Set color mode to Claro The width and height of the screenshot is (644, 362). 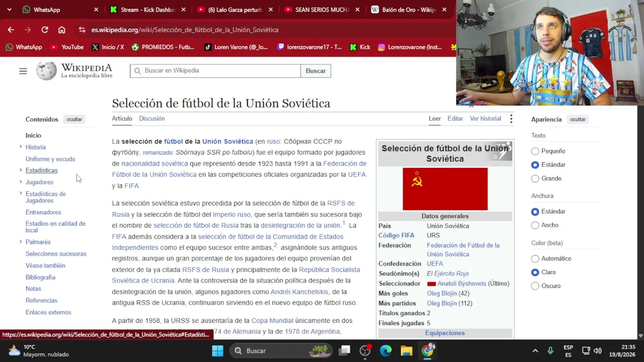pyautogui.click(x=535, y=273)
